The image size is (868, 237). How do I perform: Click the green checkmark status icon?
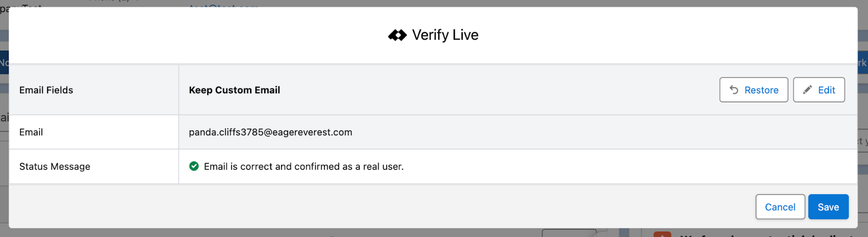click(194, 166)
